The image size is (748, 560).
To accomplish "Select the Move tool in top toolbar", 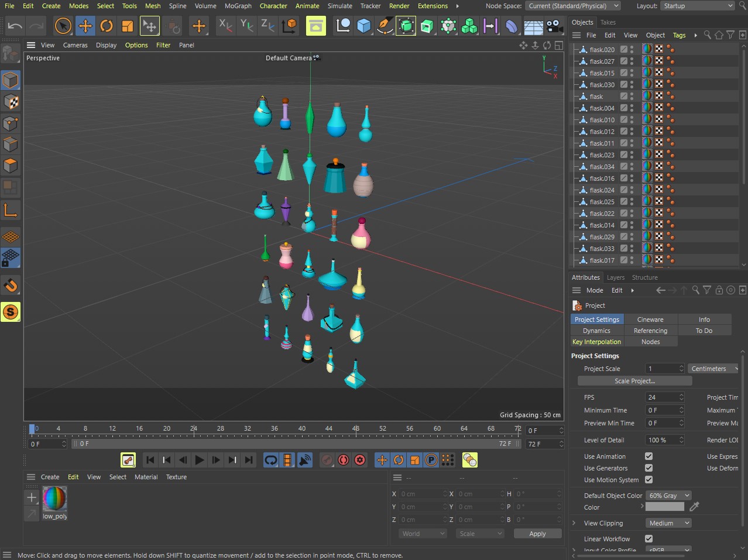I will 85,26.
